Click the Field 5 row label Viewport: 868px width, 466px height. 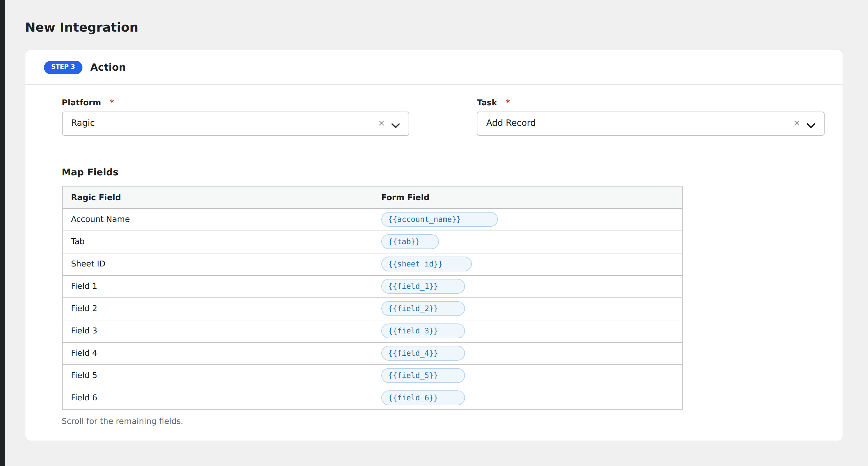[x=84, y=375]
